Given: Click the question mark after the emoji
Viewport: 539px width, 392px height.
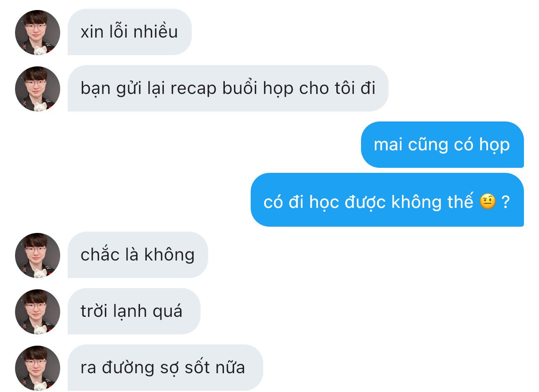Looking at the screenshot, I should [x=505, y=202].
